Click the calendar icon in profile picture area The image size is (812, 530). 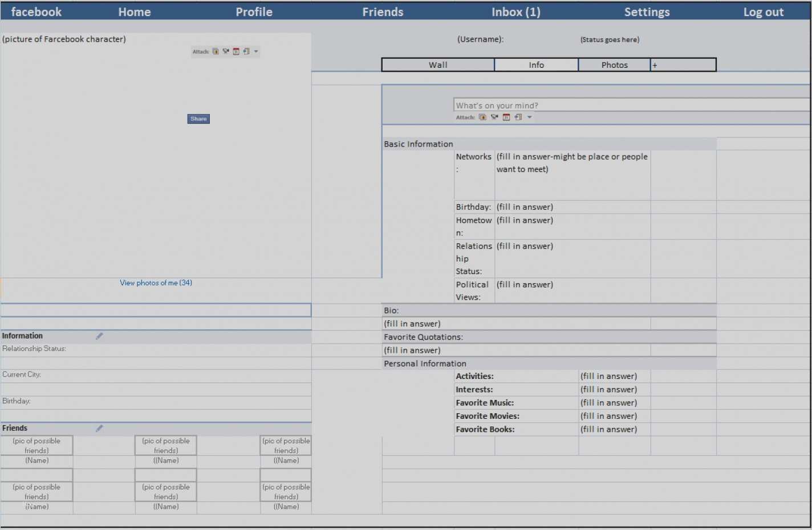coord(236,52)
